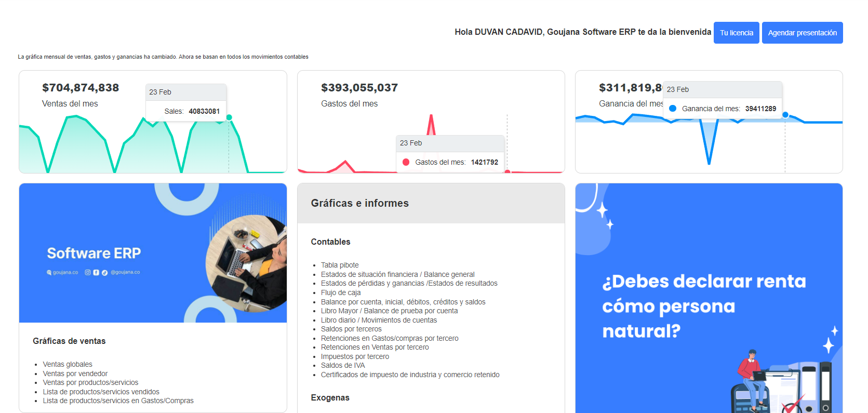Viewport: 868px width, 413px height.
Task: Open Lista de productos/servicios en Gastos/Compras
Action: pos(118,401)
